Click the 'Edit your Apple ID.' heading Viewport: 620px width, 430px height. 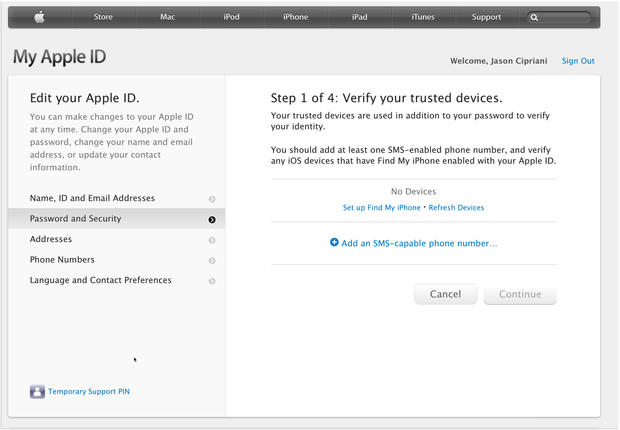(85, 98)
